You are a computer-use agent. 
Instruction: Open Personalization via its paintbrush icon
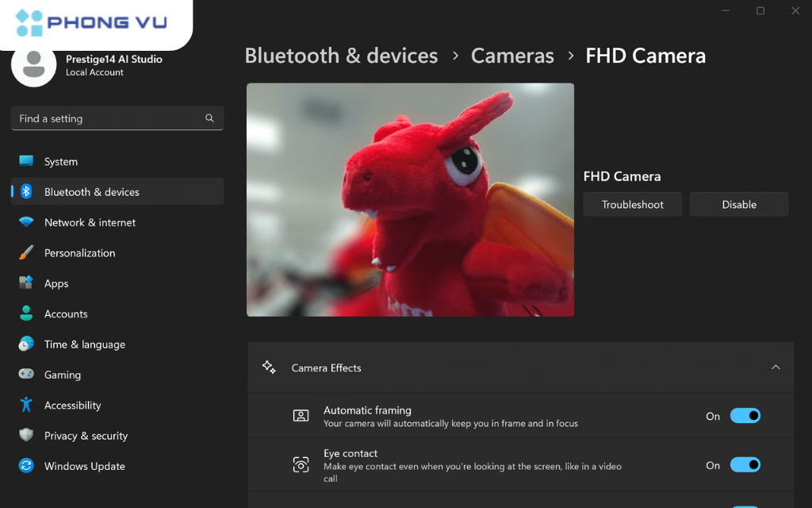coord(26,252)
